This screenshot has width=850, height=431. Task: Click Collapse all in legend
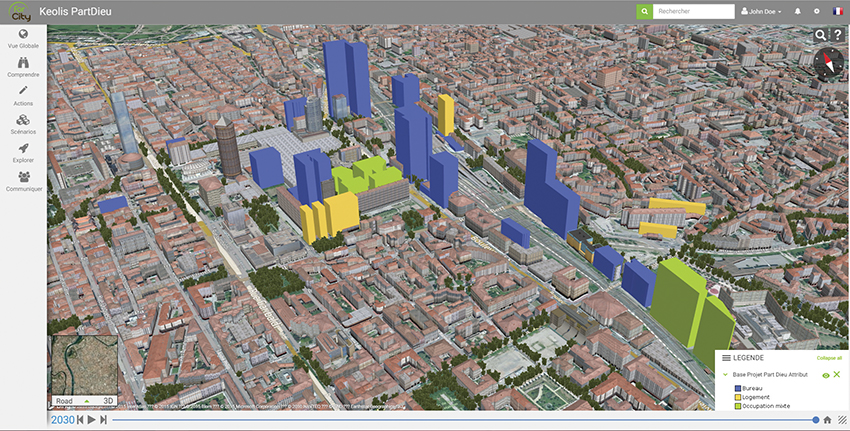pyautogui.click(x=829, y=358)
